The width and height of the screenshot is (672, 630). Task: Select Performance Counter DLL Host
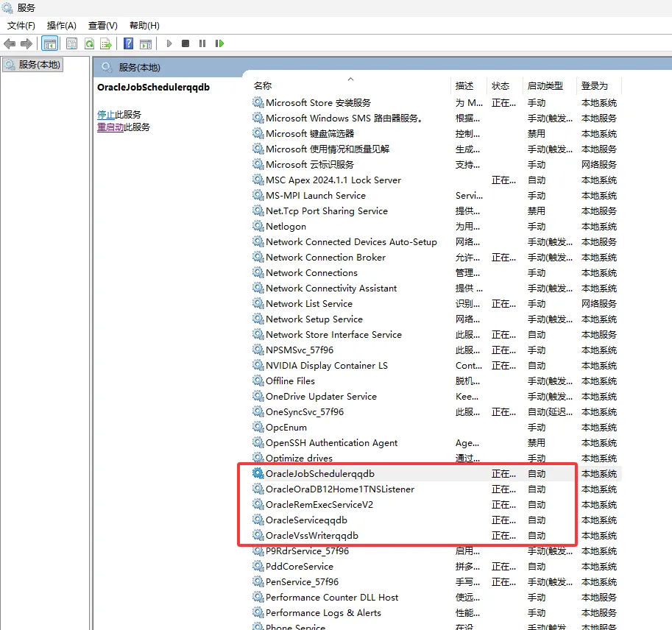pyautogui.click(x=435, y=598)
